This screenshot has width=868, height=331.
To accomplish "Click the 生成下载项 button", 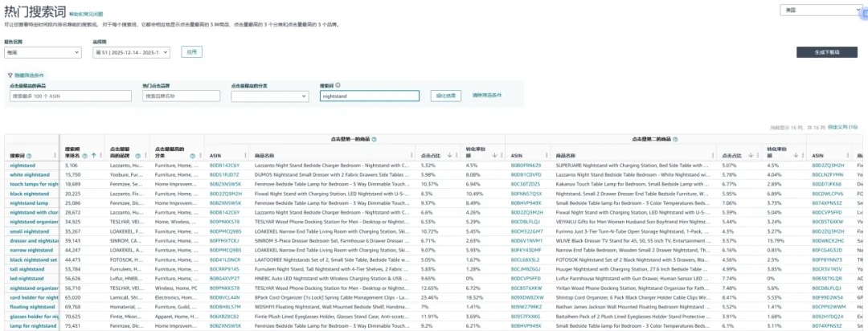I will coord(826,52).
